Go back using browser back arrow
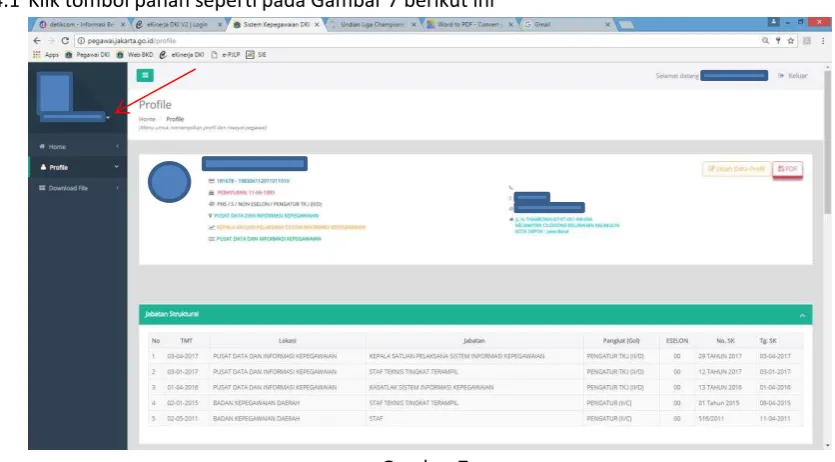 (37, 40)
